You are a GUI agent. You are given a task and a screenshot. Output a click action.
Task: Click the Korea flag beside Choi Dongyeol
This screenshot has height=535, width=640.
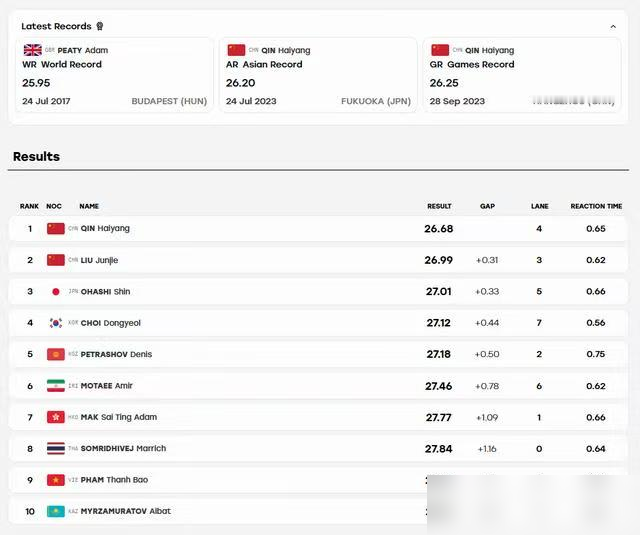56,323
